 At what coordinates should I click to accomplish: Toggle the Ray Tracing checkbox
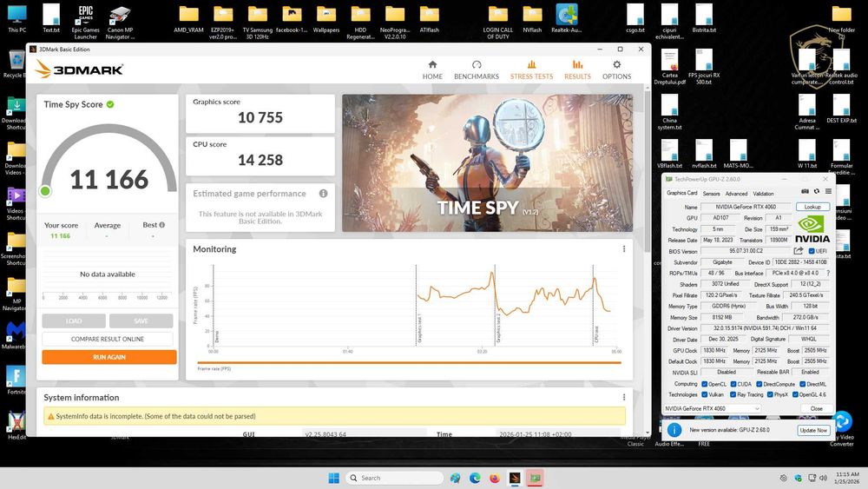click(x=733, y=394)
